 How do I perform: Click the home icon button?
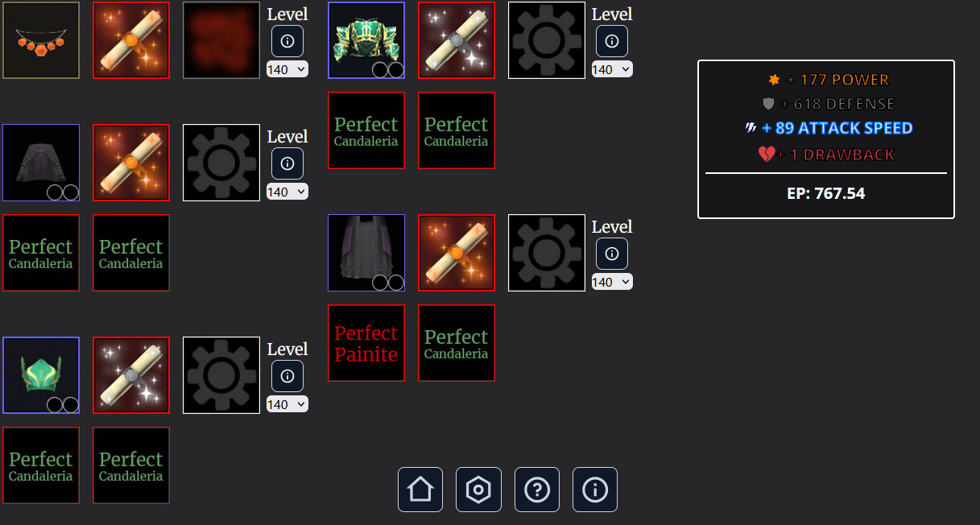[420, 490]
